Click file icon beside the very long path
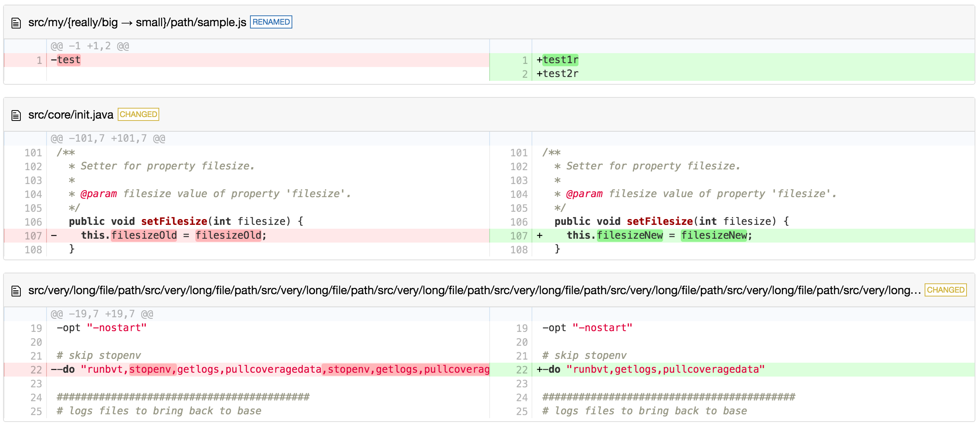 pos(16,291)
